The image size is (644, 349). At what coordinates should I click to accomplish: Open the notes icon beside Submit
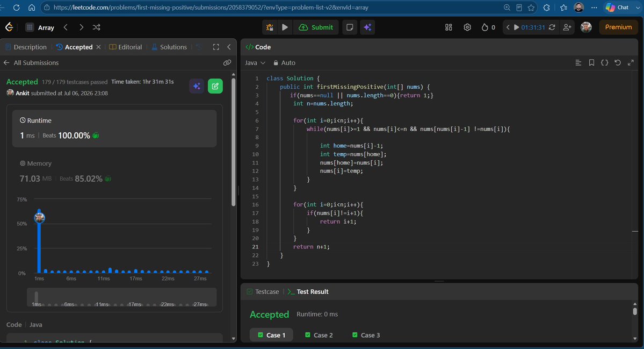coord(350,27)
